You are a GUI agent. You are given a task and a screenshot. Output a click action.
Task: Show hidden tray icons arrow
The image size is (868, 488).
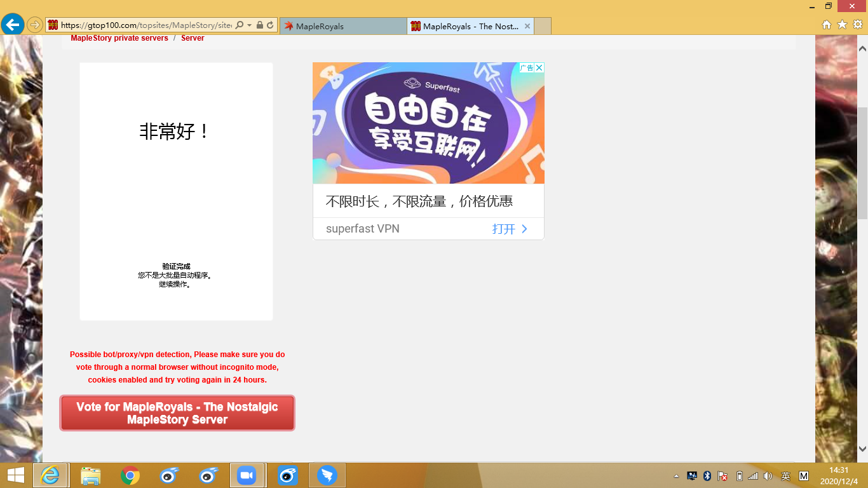pyautogui.click(x=676, y=476)
